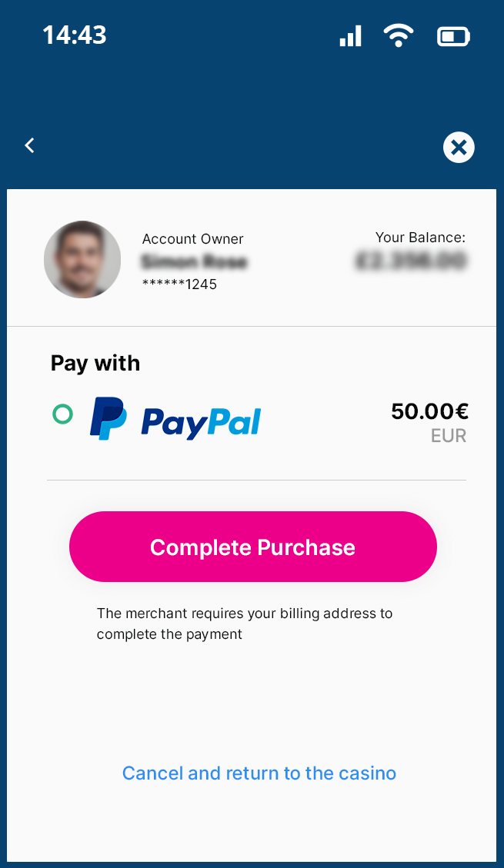Tap the 50.00€ payment amount
This screenshot has height=868, width=504.
[x=430, y=411]
